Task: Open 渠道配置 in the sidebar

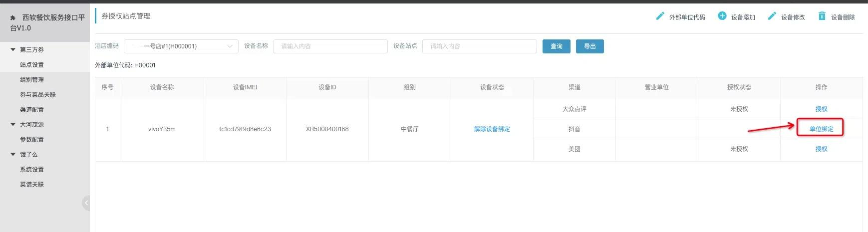Action: (32, 110)
